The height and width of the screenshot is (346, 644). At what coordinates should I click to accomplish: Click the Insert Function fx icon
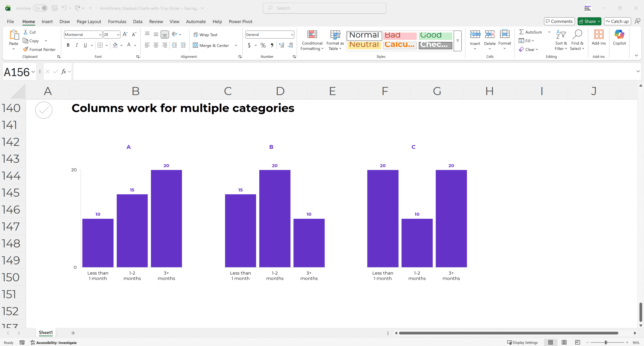click(64, 72)
